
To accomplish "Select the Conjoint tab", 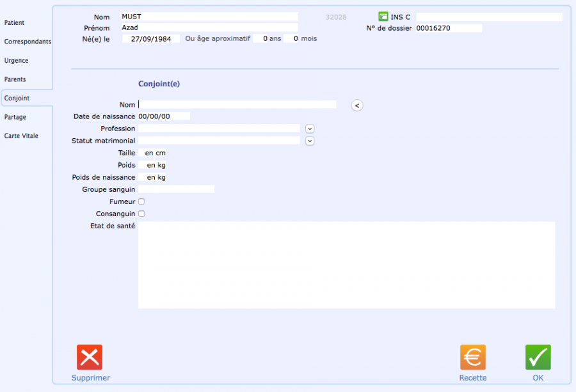I will [17, 98].
